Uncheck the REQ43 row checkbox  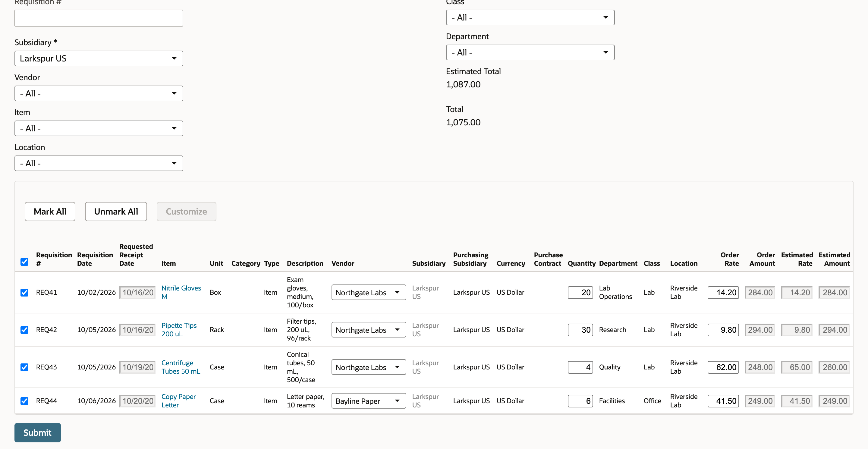click(x=24, y=367)
